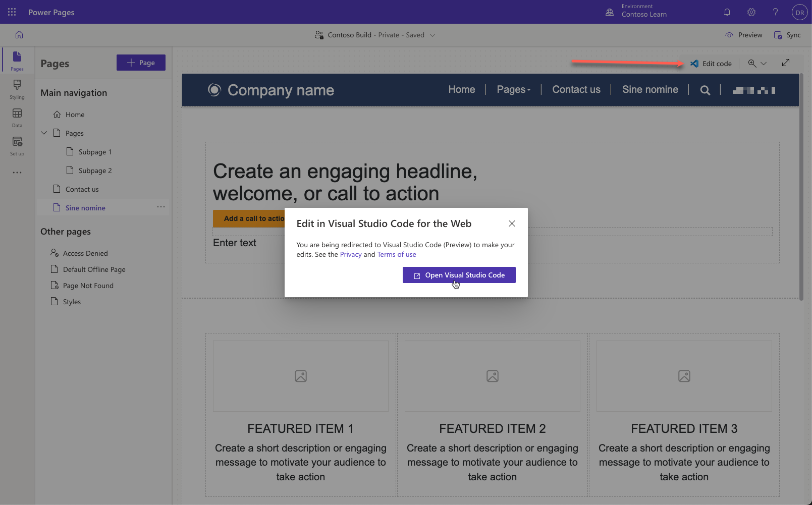The height and width of the screenshot is (505, 812).
Task: Select Subpage 2 in navigation tree
Action: click(95, 171)
